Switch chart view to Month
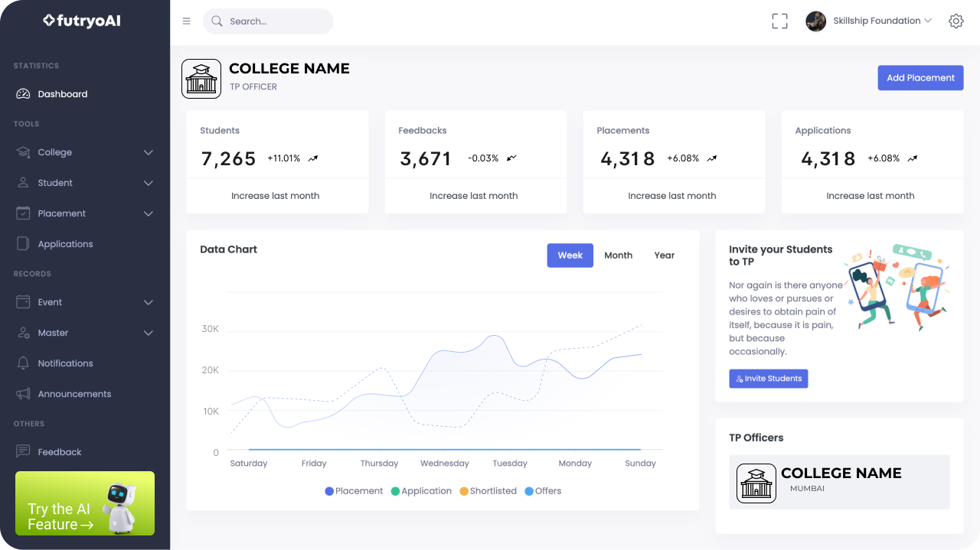This screenshot has width=980, height=550. (x=618, y=255)
